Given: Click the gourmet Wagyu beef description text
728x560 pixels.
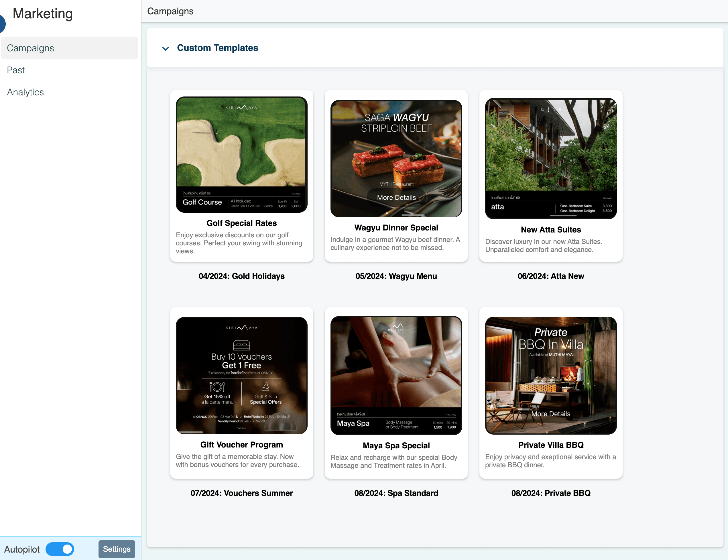Looking at the screenshot, I should click(x=395, y=244).
